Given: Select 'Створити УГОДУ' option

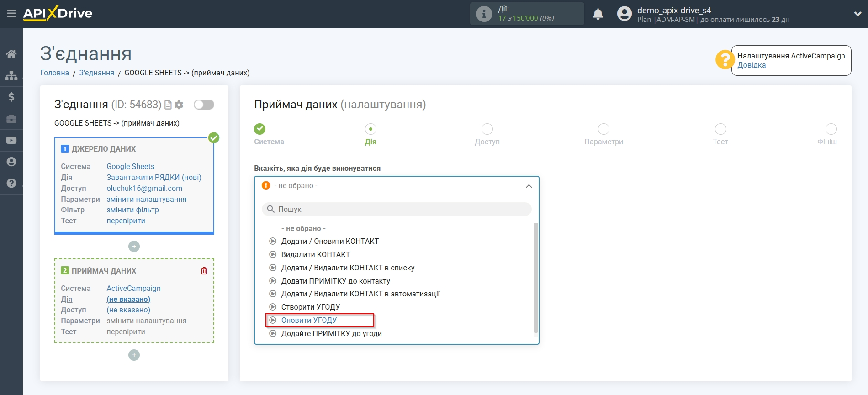Looking at the screenshot, I should click(x=311, y=307).
